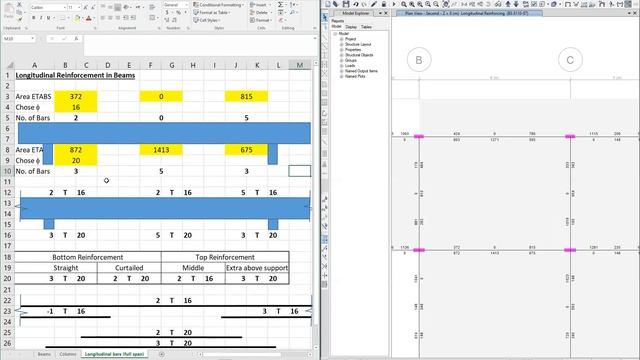
Task: Click the Name Box showing M10
Action: point(19,38)
